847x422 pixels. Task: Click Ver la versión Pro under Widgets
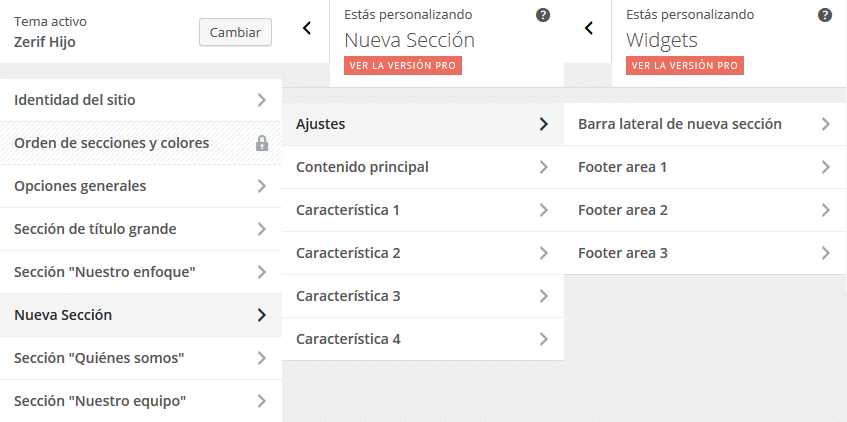pos(685,65)
